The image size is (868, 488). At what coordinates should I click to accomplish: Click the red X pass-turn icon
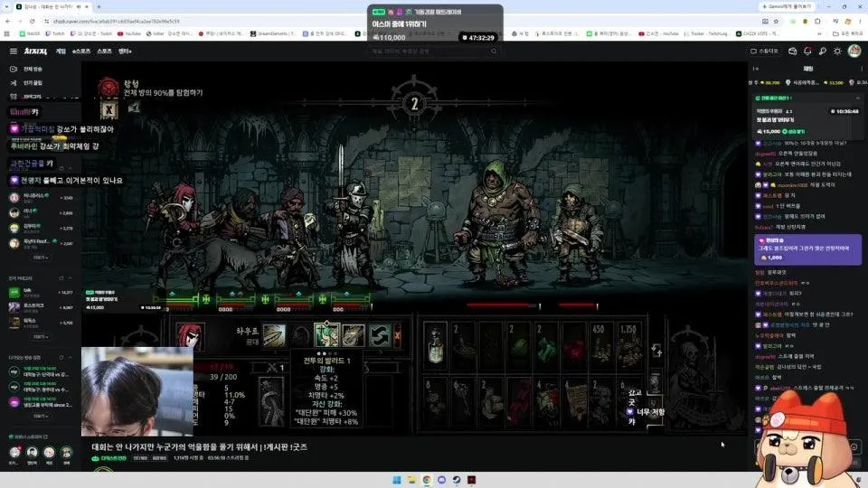coord(397,335)
